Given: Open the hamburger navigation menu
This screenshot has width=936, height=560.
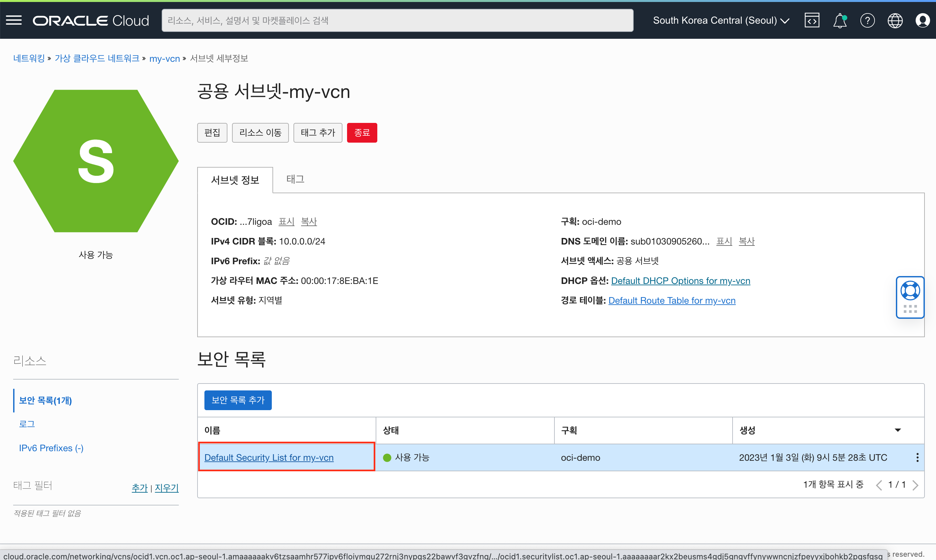Looking at the screenshot, I should point(14,20).
